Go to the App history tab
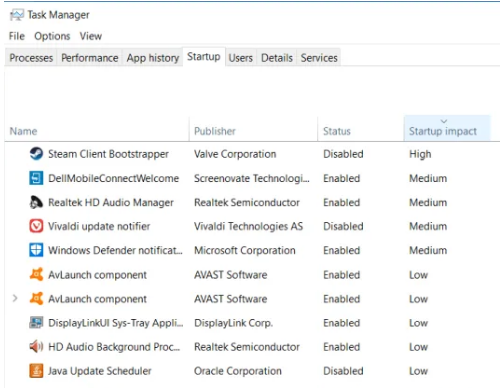 coord(153,58)
